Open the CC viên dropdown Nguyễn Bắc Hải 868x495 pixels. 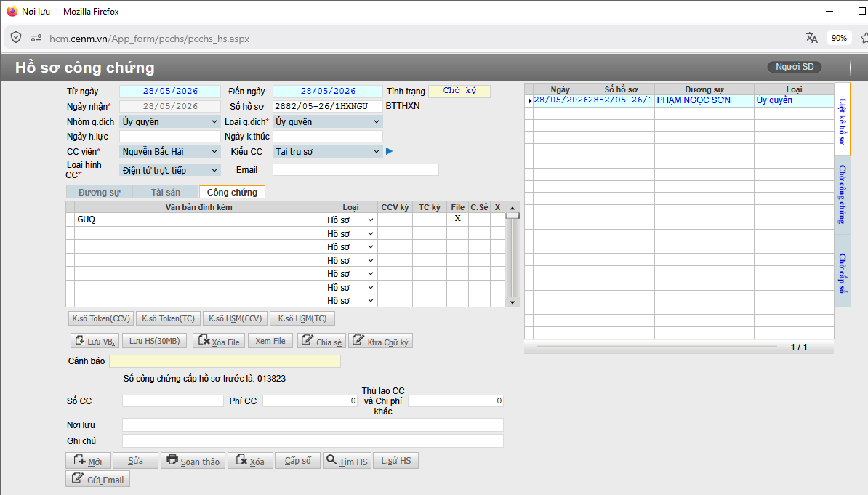[169, 152]
